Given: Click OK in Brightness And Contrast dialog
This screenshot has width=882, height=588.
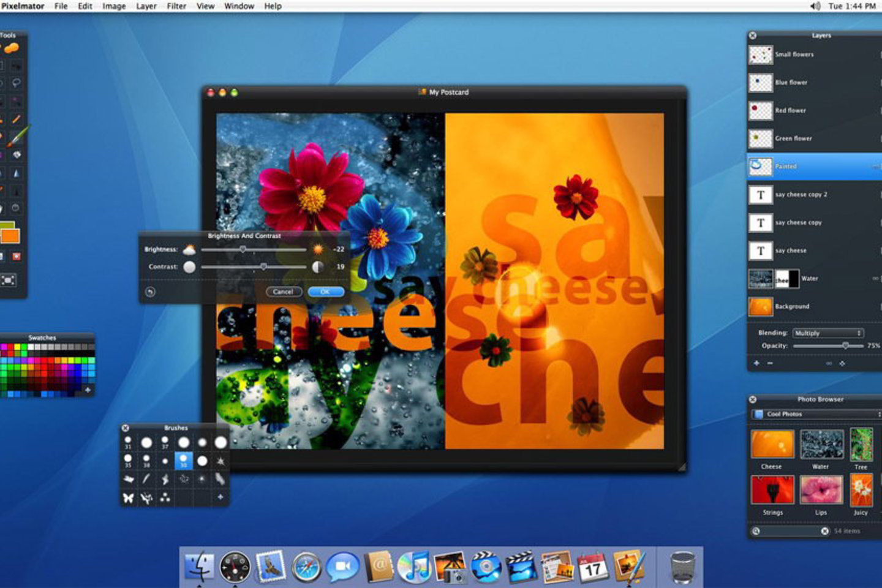Looking at the screenshot, I should point(325,292).
